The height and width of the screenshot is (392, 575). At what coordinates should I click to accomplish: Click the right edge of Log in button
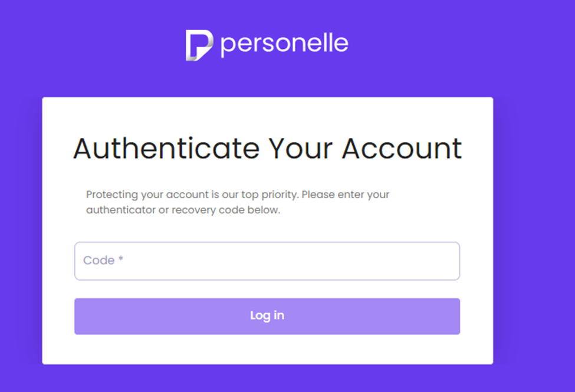[x=453, y=316]
